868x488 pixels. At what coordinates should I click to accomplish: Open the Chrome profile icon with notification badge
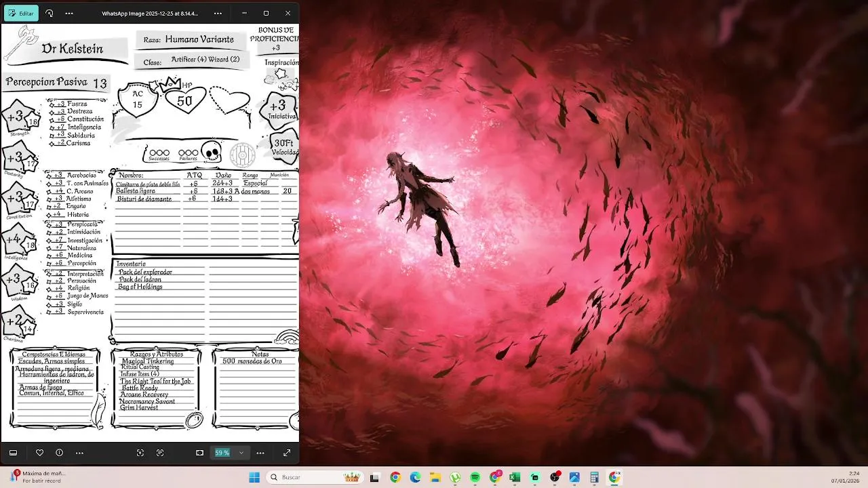[495, 477]
